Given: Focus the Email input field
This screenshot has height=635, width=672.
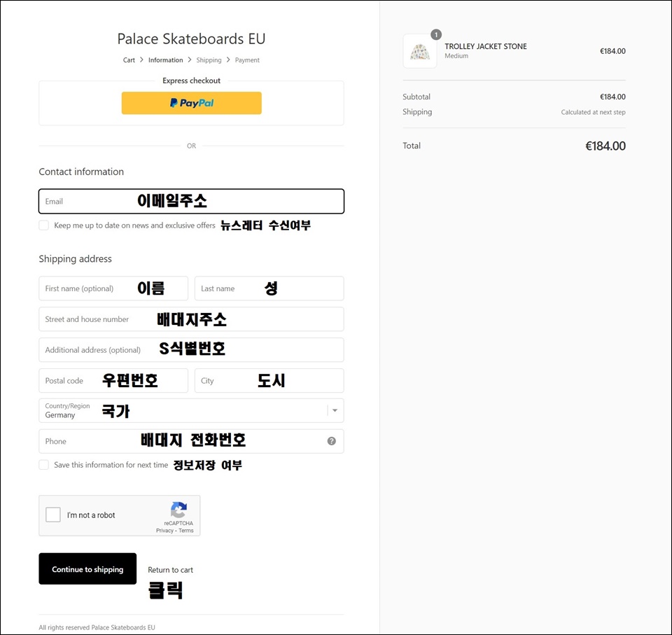Looking at the screenshot, I should (191, 201).
